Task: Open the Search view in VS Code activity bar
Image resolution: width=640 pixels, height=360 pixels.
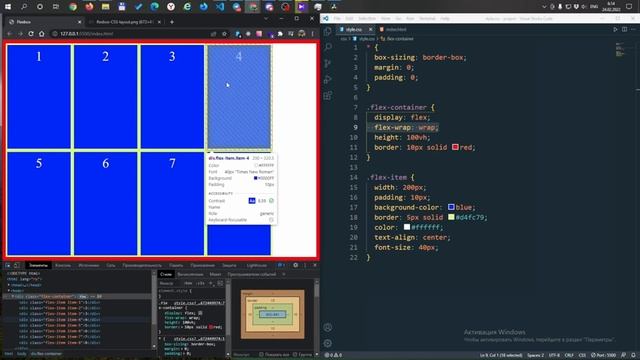Action: [328, 47]
